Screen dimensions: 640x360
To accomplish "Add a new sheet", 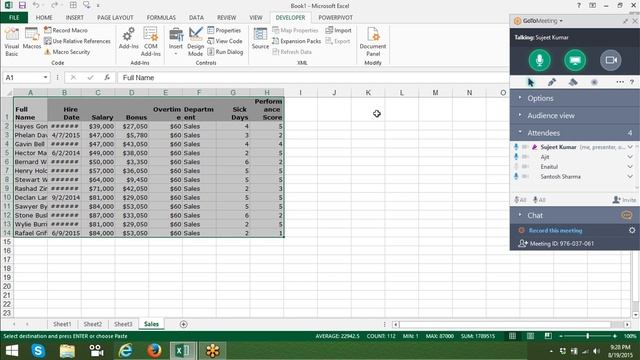I will 184,324.
